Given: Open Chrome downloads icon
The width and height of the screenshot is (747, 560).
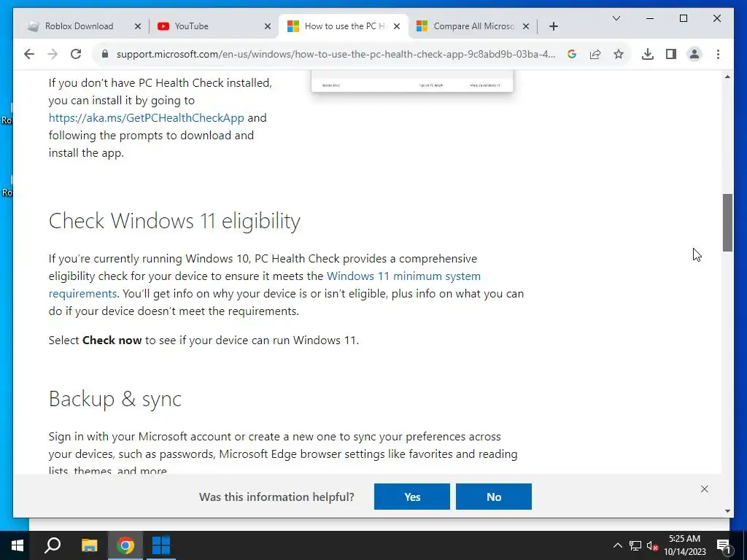Looking at the screenshot, I should pos(648,54).
